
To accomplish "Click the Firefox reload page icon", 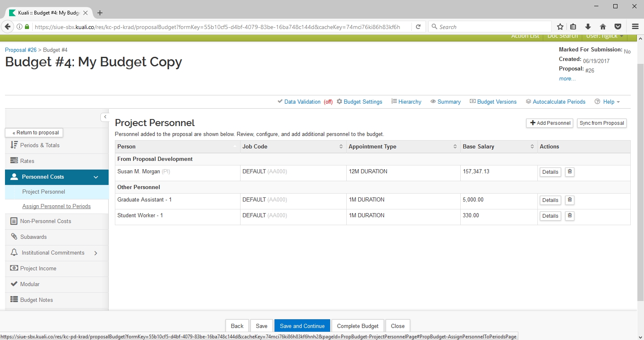I will [418, 27].
